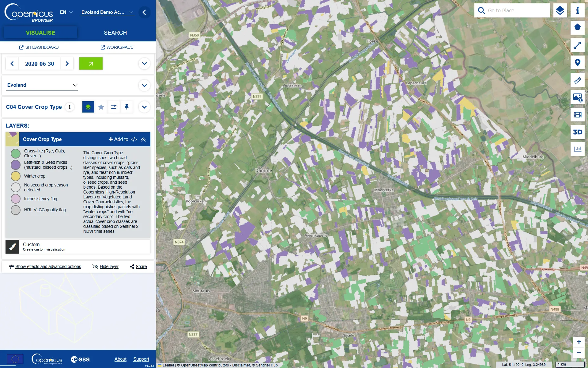Pin the C04 Cover Crop Type layer

(x=126, y=107)
